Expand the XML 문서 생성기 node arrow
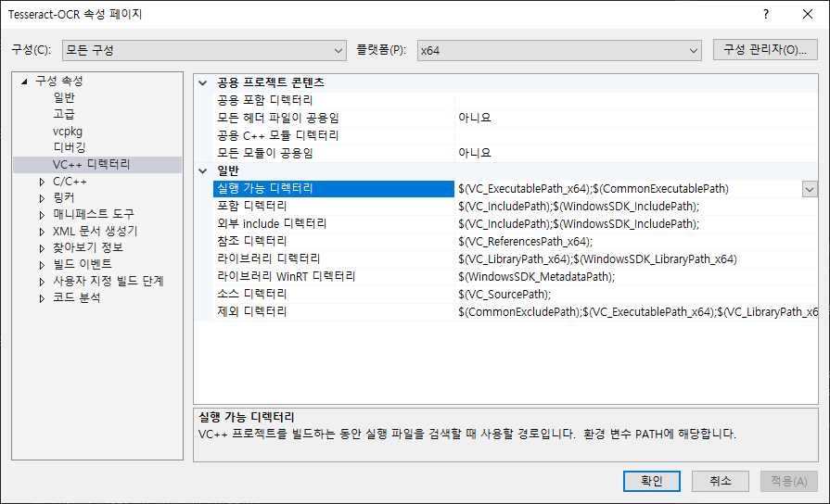 point(43,232)
